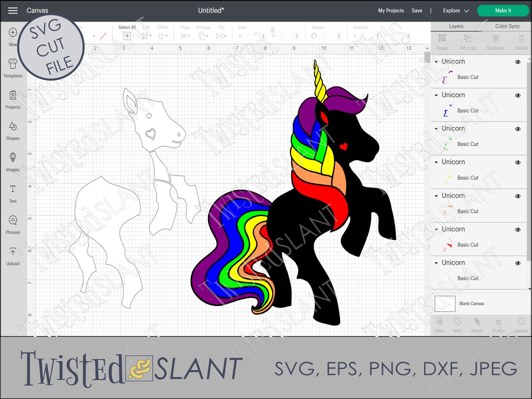The height and width of the screenshot is (399, 532).
Task: Click the X position field
Action: pyautogui.click(x=368, y=35)
